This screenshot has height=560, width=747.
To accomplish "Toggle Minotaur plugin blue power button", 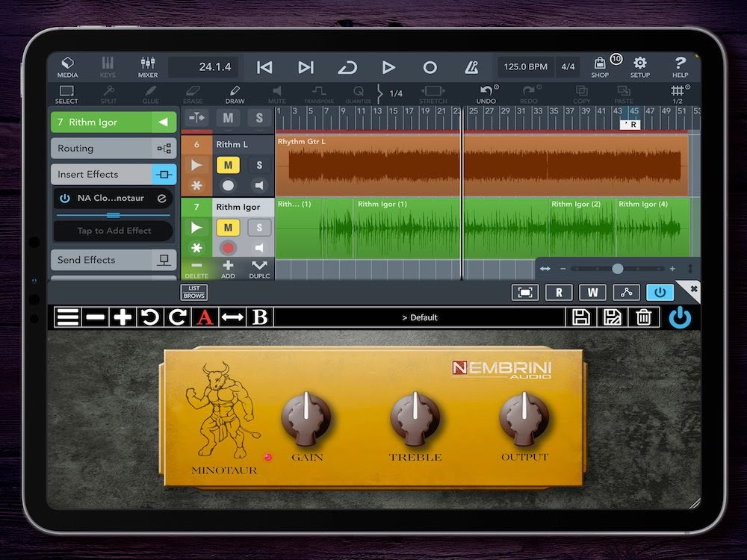I will click(x=680, y=317).
